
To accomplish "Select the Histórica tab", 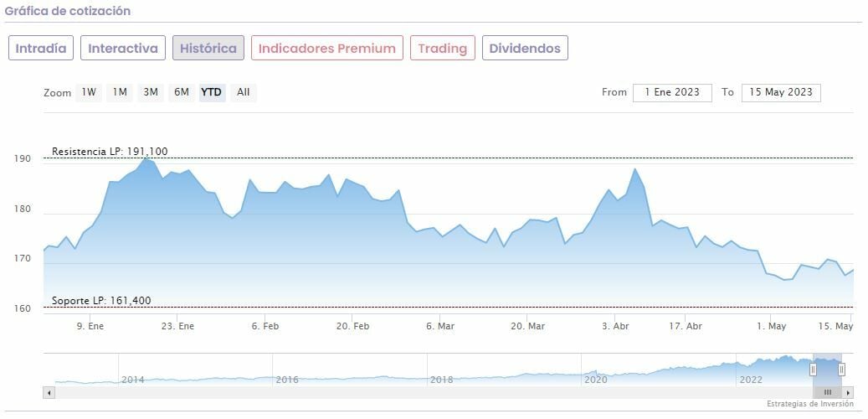I will click(x=208, y=48).
